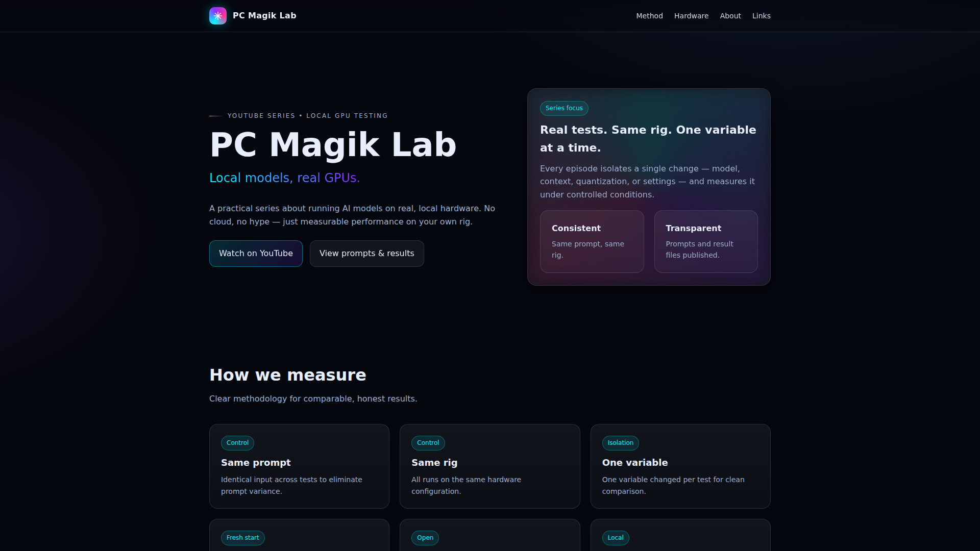Go to the Method nav item
The height and width of the screenshot is (551, 980).
pyautogui.click(x=649, y=16)
